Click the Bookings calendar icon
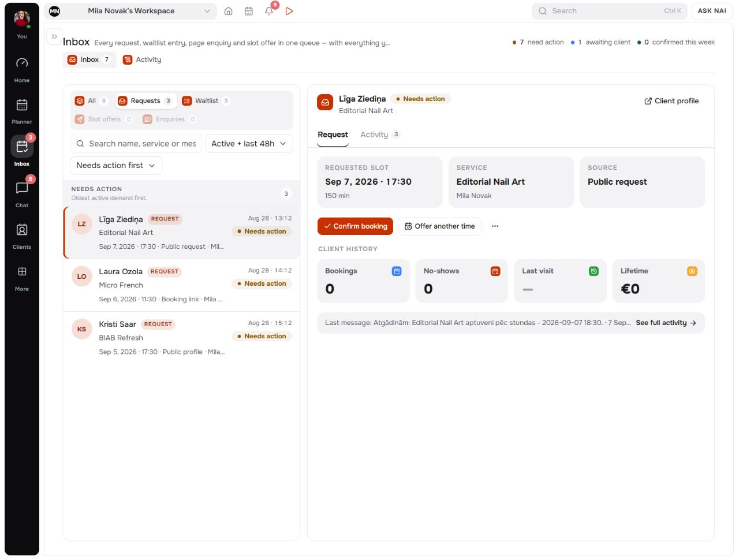Screen dimensions: 739x560 tap(397, 271)
